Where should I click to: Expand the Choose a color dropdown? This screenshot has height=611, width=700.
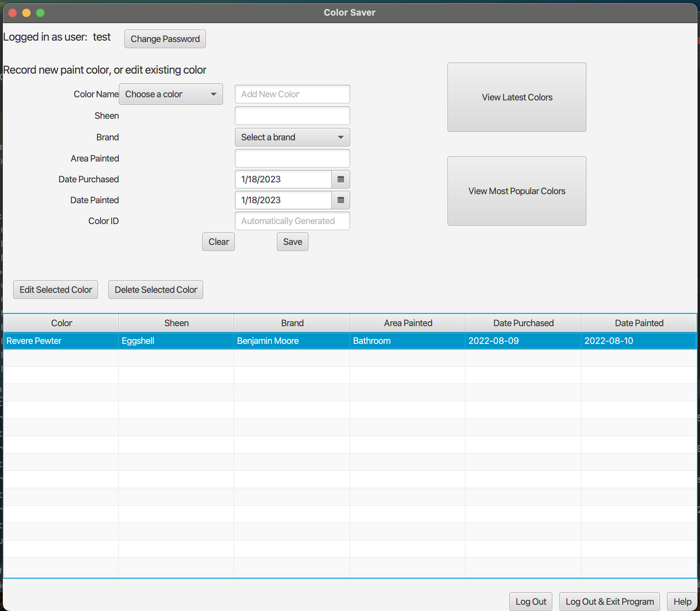coord(171,94)
